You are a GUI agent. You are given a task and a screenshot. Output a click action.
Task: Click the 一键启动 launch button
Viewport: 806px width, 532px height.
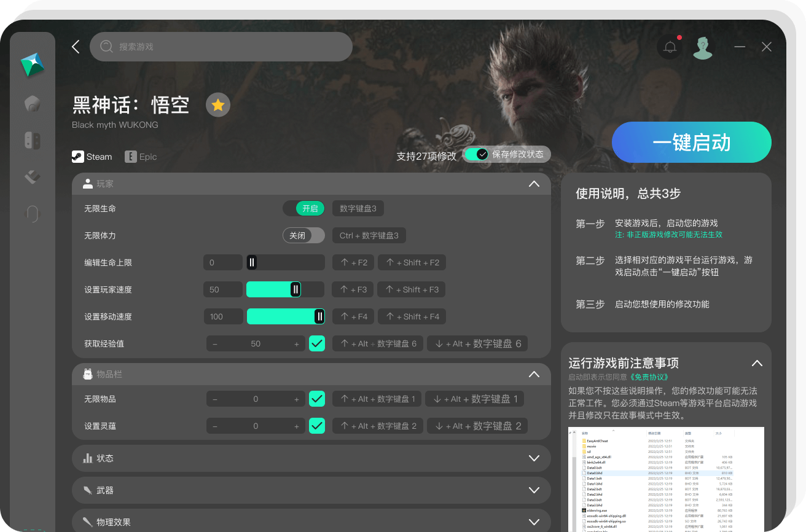tap(692, 143)
